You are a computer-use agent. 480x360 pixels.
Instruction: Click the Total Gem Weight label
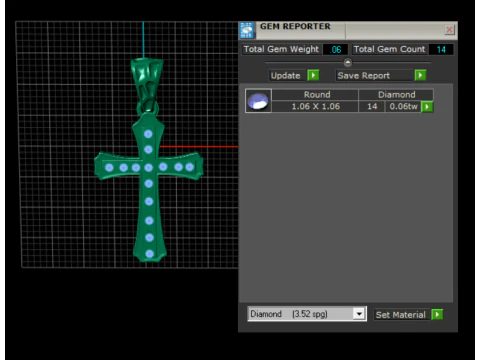tap(281, 49)
